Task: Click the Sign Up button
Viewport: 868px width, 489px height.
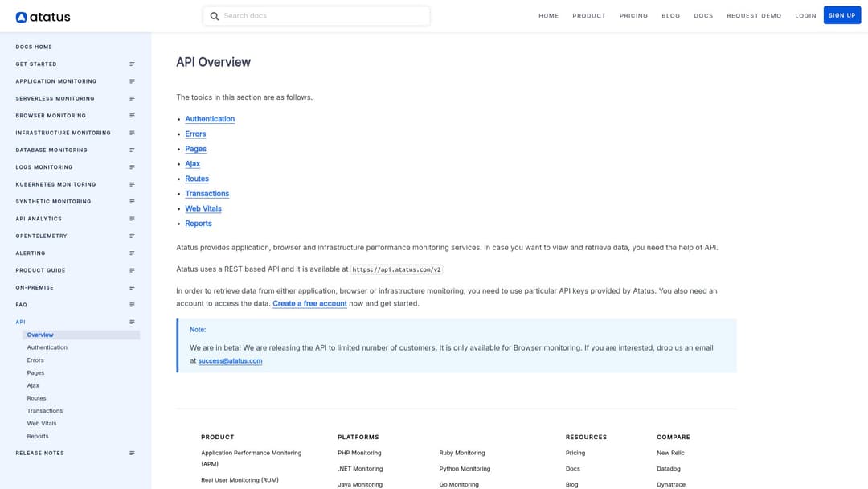Action: [842, 15]
